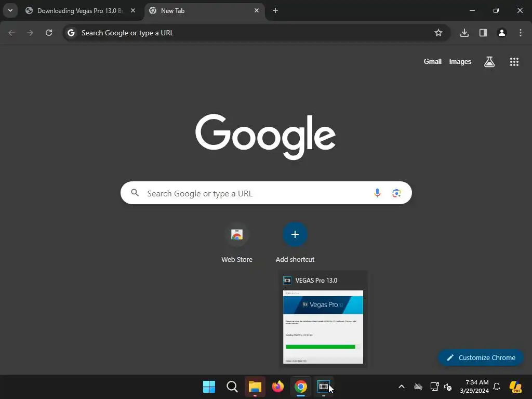This screenshot has width=532, height=399.
Task: Click the Add shortcut button
Action: tap(295, 243)
